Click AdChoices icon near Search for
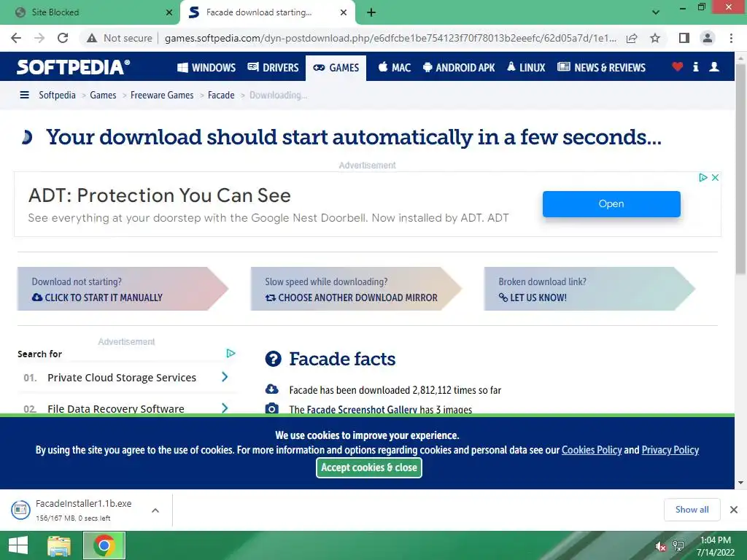 [231, 354]
